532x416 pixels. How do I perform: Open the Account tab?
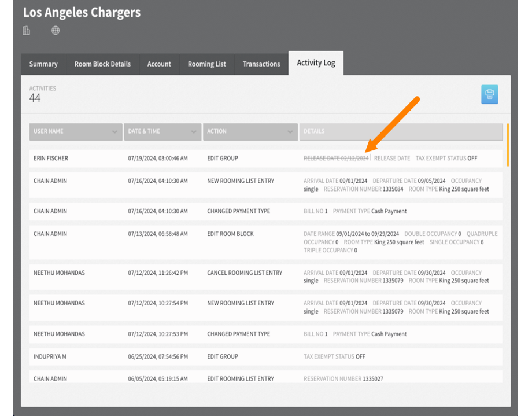(159, 64)
